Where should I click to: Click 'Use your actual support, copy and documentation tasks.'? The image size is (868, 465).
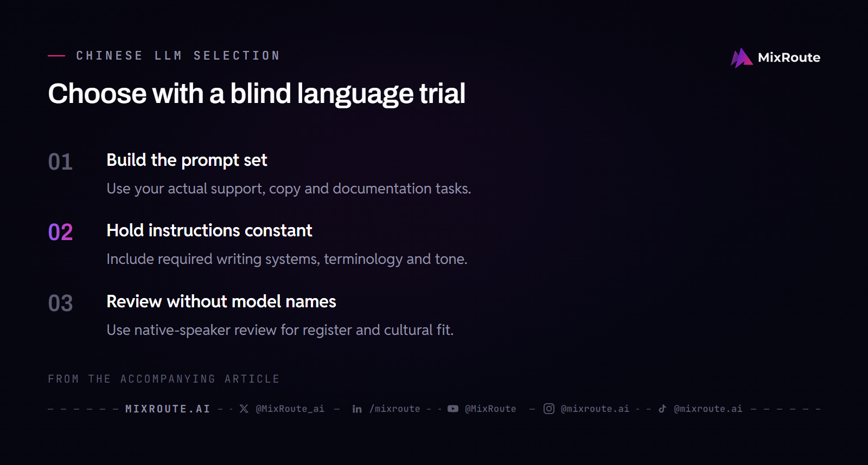click(x=289, y=189)
